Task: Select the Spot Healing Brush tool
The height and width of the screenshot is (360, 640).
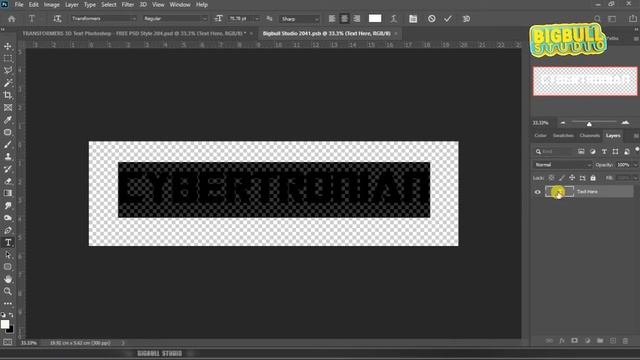Action: [8, 132]
